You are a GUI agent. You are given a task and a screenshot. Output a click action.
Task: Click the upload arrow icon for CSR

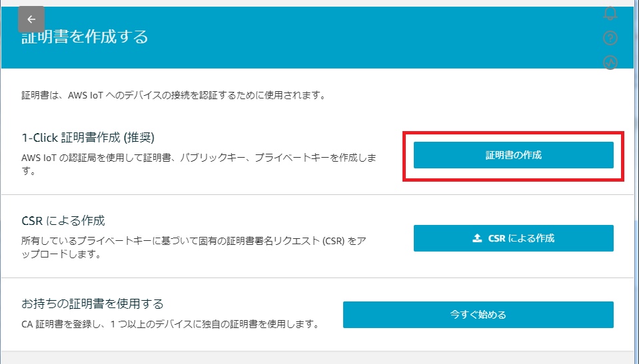477,238
